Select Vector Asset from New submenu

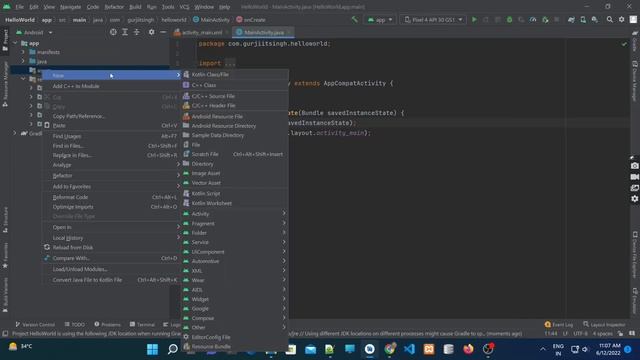[x=235, y=183]
